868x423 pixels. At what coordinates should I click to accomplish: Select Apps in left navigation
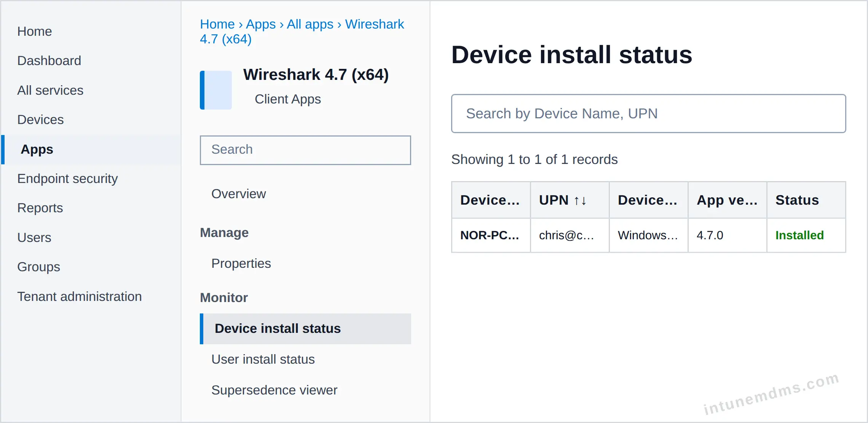click(x=91, y=149)
